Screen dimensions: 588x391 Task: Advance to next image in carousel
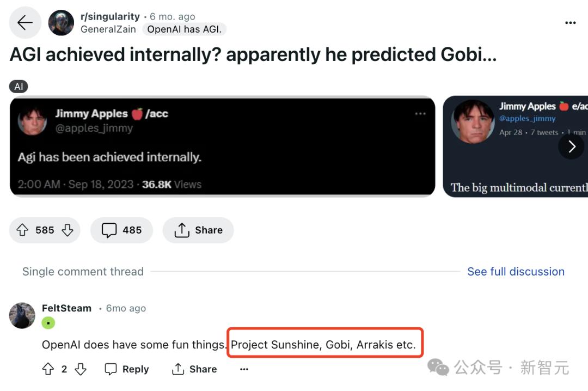click(x=571, y=146)
